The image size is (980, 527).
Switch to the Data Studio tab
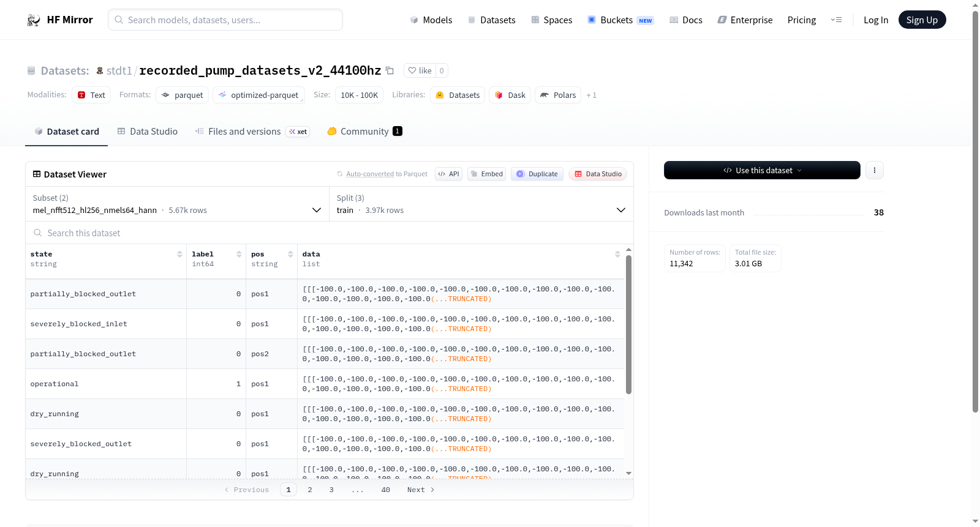pos(148,132)
